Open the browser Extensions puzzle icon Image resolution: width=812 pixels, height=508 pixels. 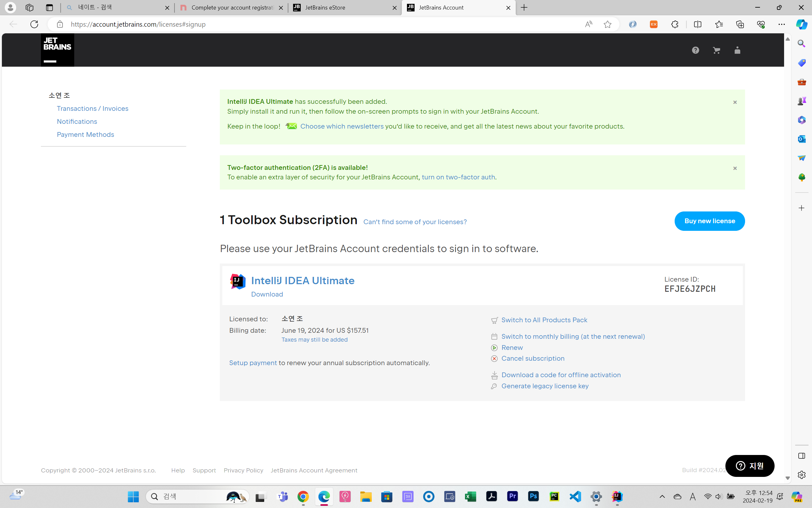point(675,24)
